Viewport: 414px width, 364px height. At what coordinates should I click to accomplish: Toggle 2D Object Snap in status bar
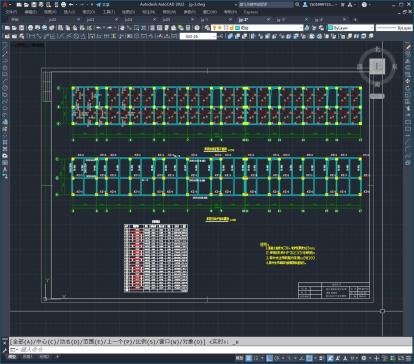(x=309, y=358)
